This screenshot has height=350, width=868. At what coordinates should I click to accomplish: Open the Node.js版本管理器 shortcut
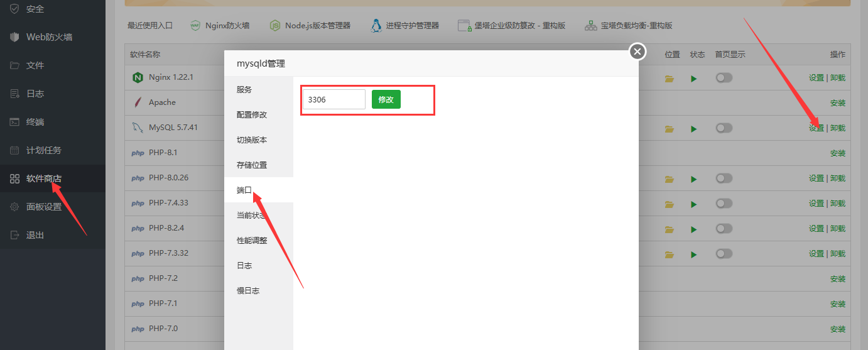point(310,26)
